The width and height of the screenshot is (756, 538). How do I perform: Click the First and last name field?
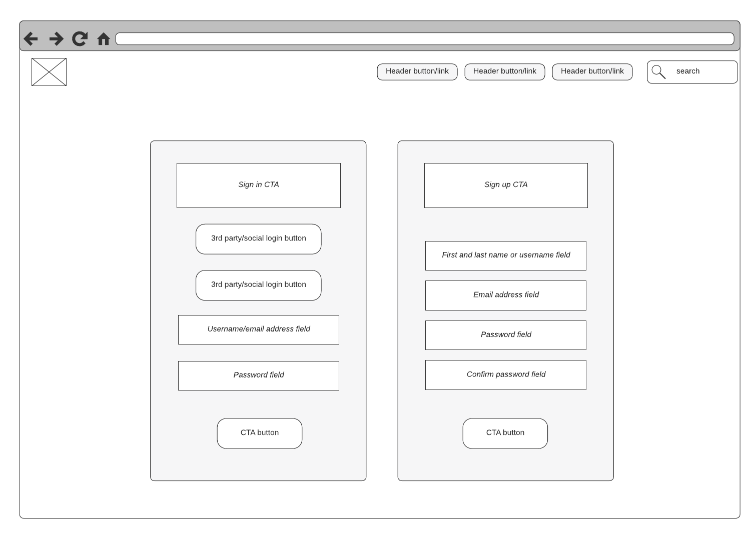coord(505,255)
